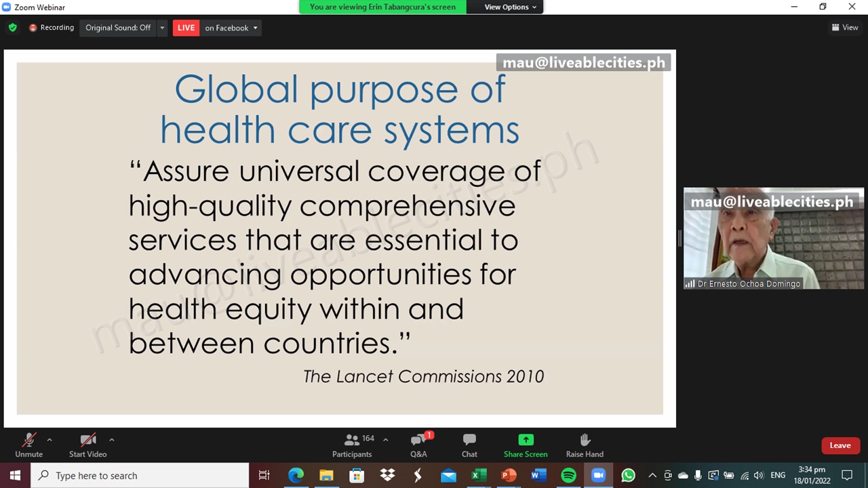Open the Mail app from the taskbar
This screenshot has width=868, height=488.
point(448,475)
